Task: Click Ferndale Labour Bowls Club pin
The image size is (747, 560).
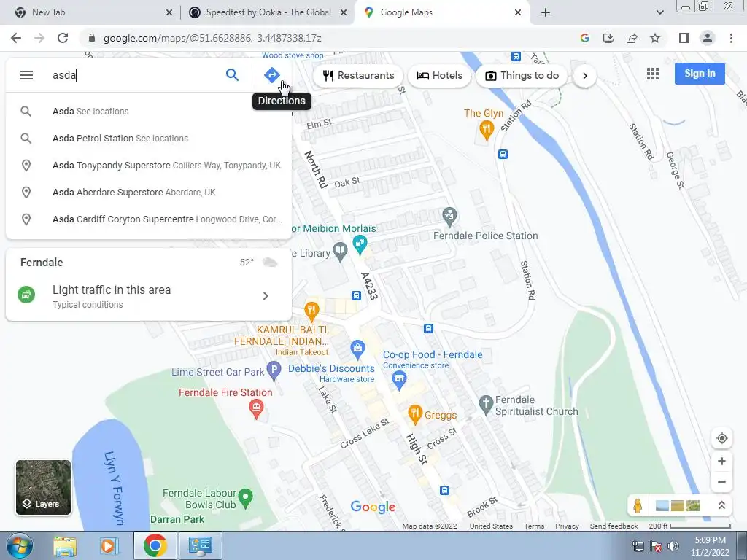Action: 245,497
